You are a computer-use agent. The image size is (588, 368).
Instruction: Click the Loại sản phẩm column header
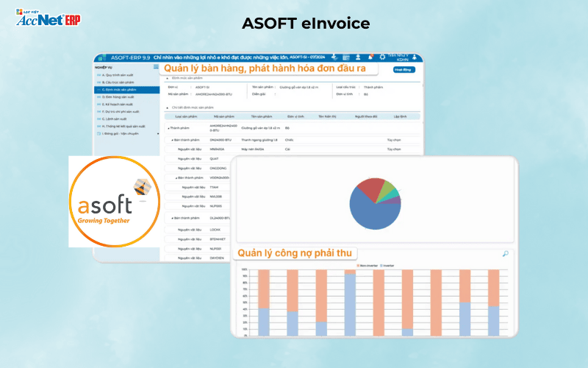click(x=186, y=117)
